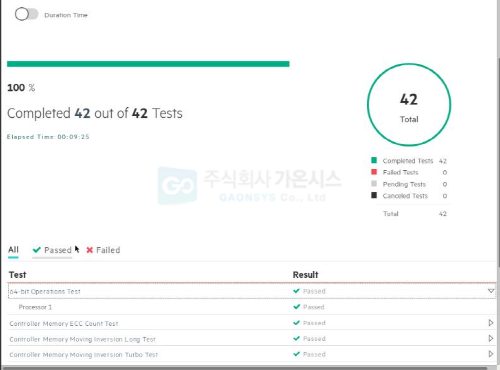Click the Test column header
Image resolution: width=500 pixels, height=370 pixels.
click(17, 275)
